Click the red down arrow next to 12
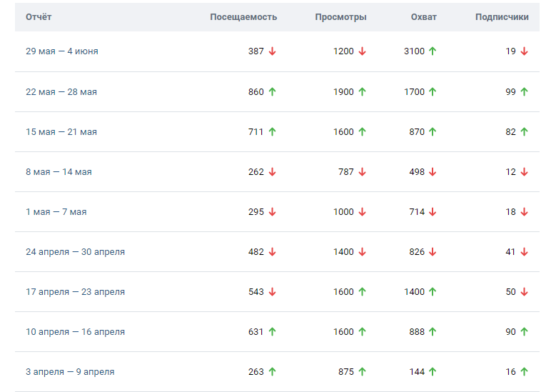 tap(525, 172)
